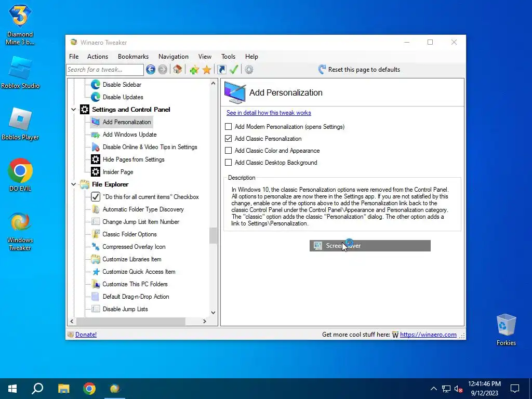Click the Settings and Control Panel gear icon

pos(85,109)
